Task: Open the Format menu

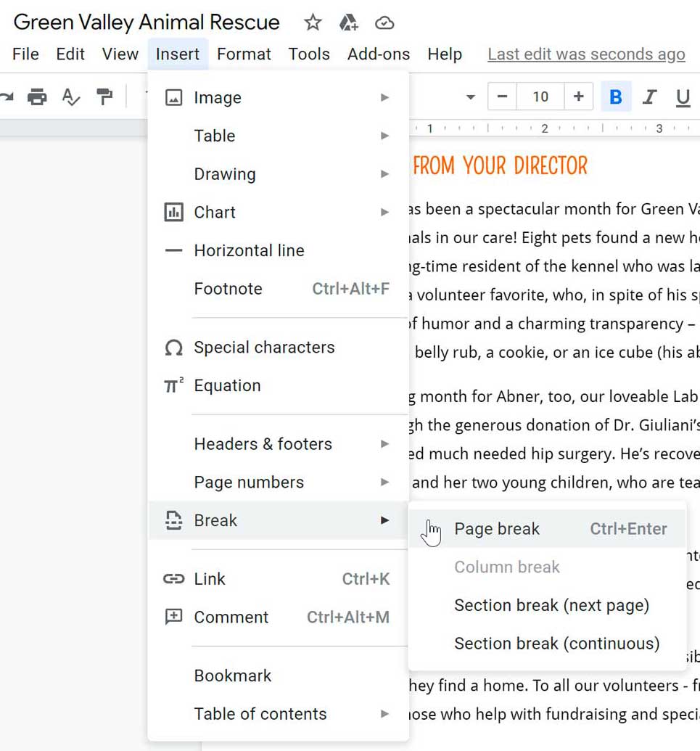Action: point(244,54)
